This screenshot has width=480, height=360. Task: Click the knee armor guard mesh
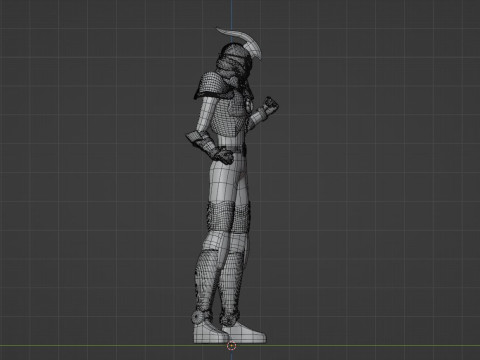[221, 217]
